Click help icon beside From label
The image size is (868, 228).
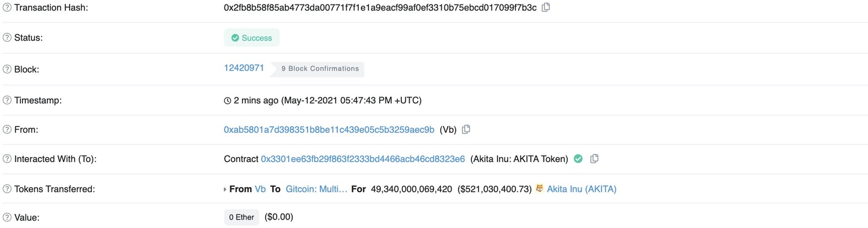tap(7, 130)
